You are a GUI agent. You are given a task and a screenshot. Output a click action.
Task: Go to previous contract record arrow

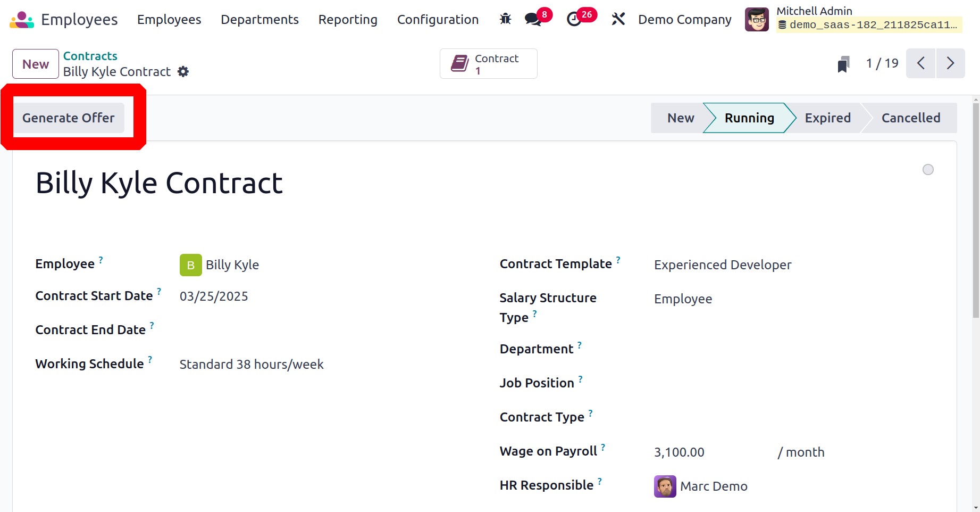[921, 64]
